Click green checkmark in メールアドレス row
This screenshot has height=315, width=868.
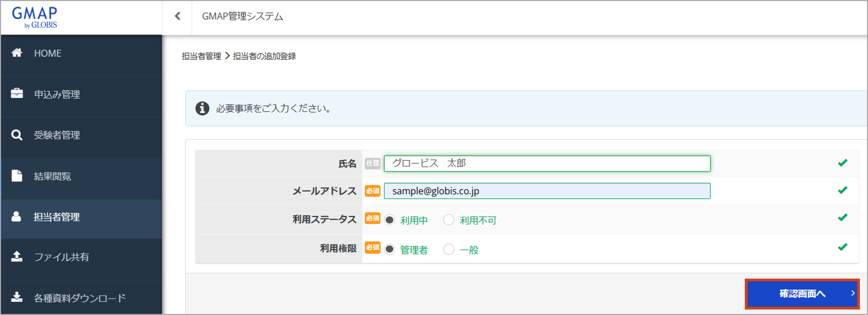point(842,190)
